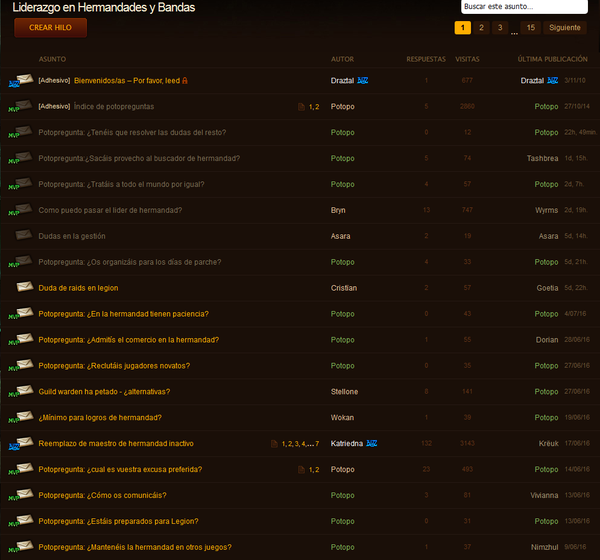The image size is (600, 560).
Task: Click the envelope icon beside Duda de raids en legion
Action: (25, 286)
